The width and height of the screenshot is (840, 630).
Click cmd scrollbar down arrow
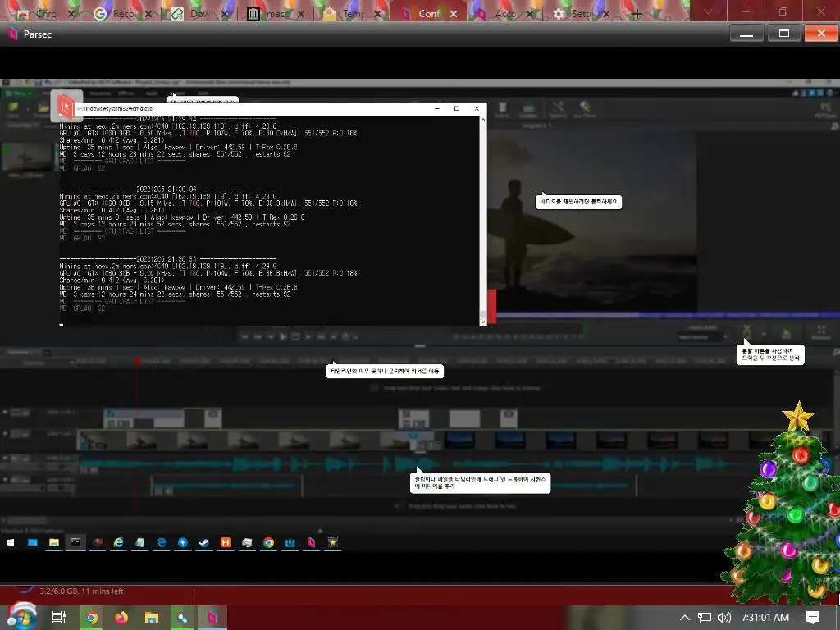[482, 322]
